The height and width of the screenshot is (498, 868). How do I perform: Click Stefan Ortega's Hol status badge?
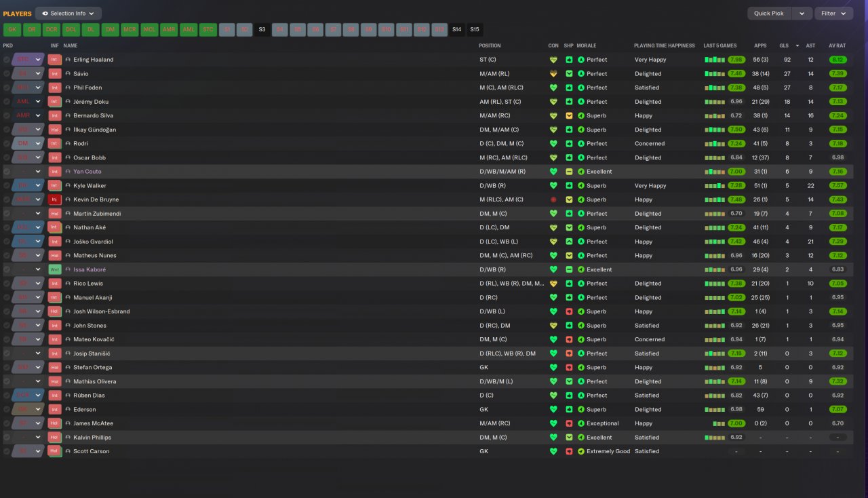point(55,367)
